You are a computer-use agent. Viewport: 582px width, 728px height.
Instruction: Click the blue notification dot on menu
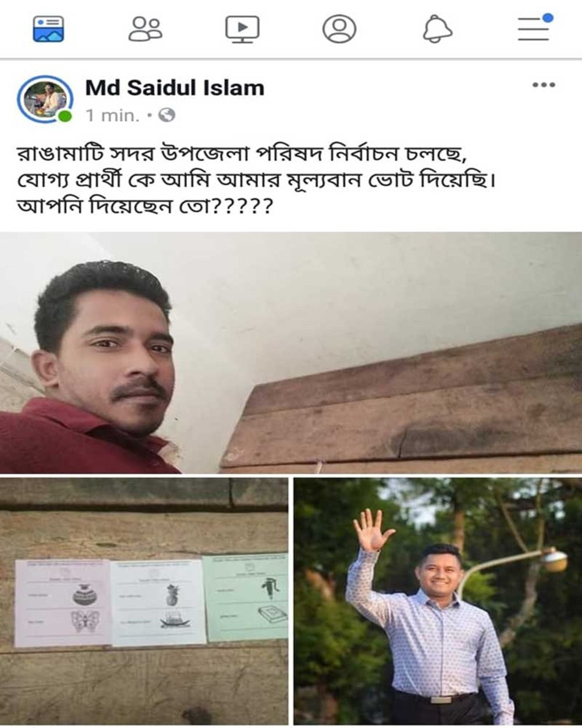click(x=548, y=18)
